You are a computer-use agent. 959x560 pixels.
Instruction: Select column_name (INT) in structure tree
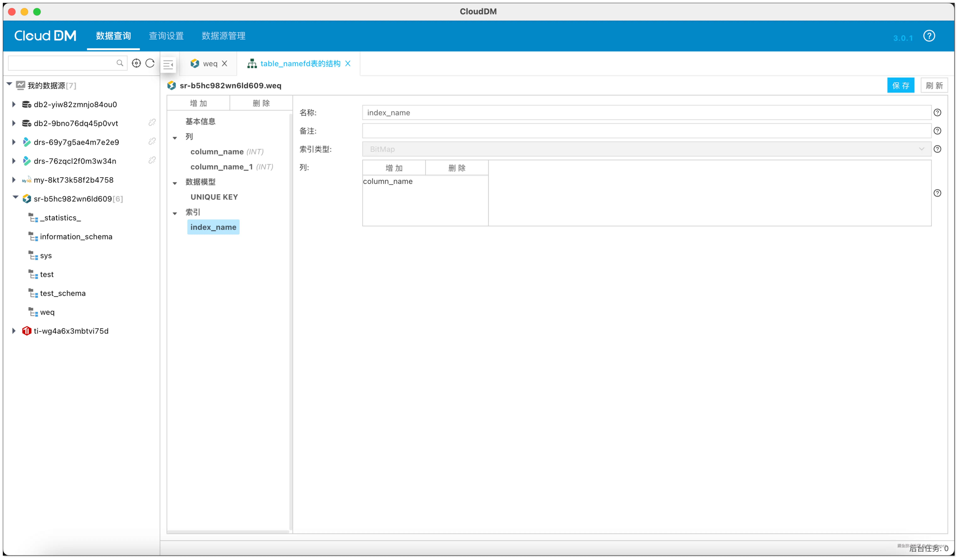(227, 152)
